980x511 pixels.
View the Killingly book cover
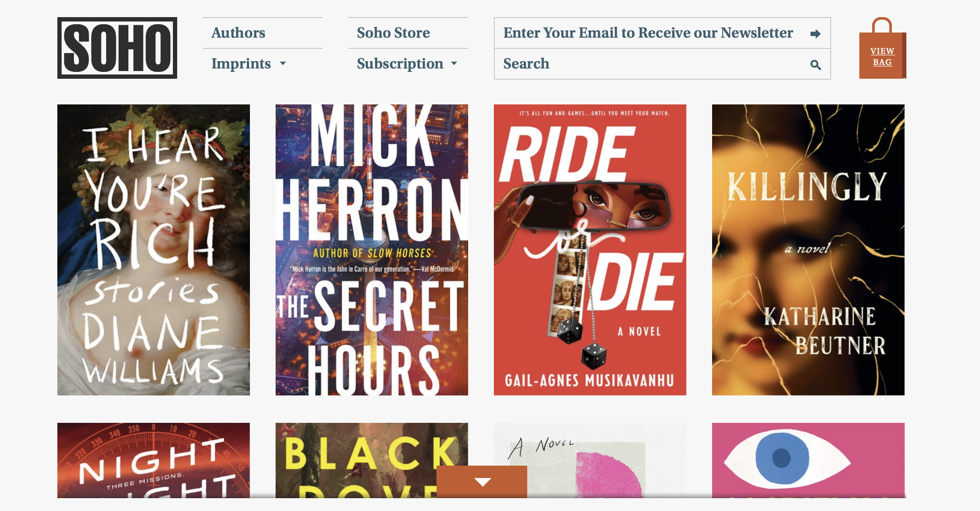pyautogui.click(x=808, y=250)
